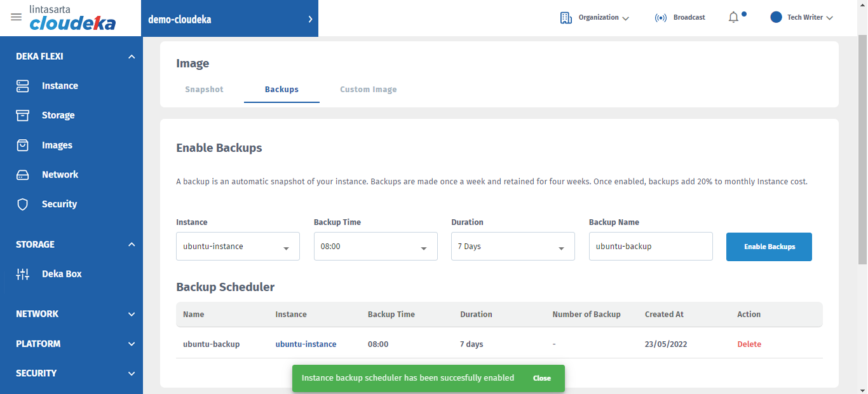Click the Storage archive box icon
The width and height of the screenshot is (868, 394).
(x=23, y=116)
